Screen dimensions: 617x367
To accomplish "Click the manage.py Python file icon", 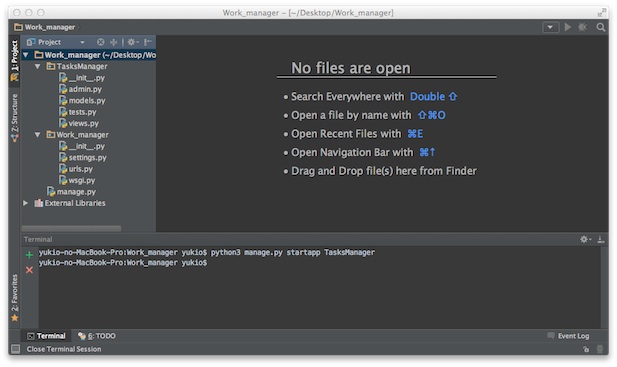I will tap(51, 192).
